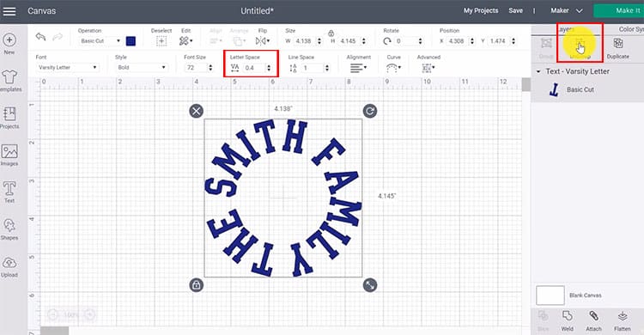Click the Flip tool icon
Viewport: 644px width, 335px height.
pyautogui.click(x=262, y=40)
